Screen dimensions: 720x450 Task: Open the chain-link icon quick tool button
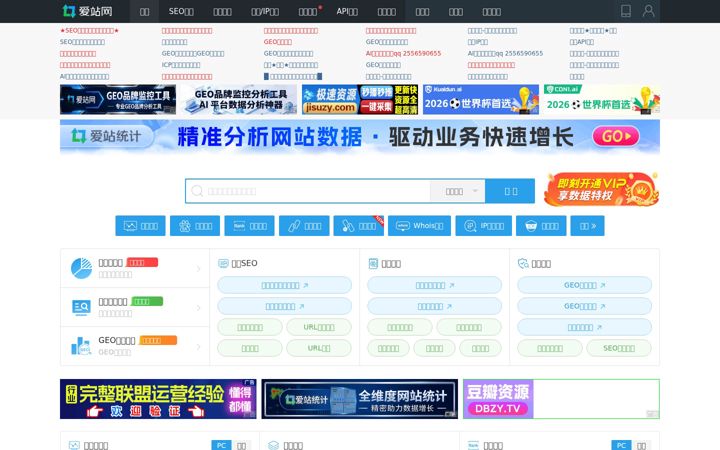pos(304,226)
